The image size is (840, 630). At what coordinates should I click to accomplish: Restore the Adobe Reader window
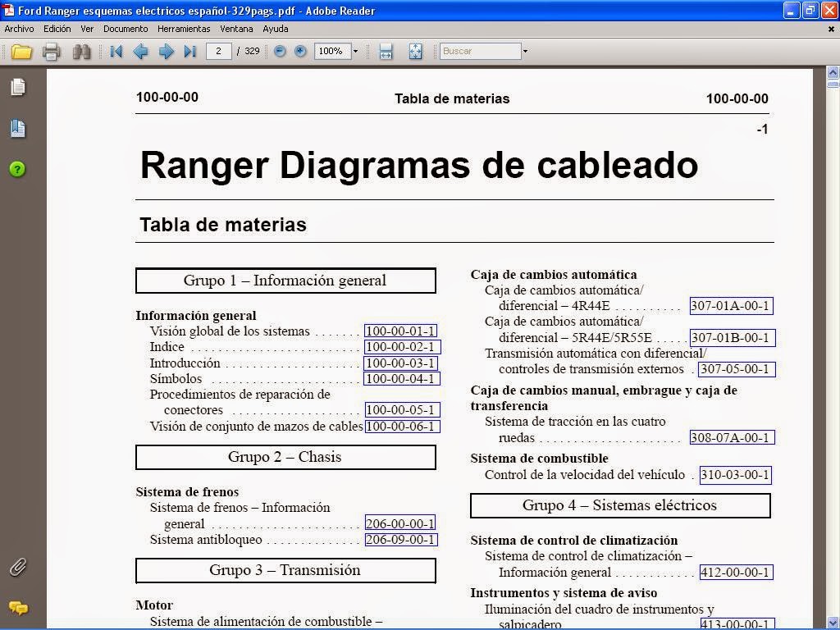click(810, 10)
